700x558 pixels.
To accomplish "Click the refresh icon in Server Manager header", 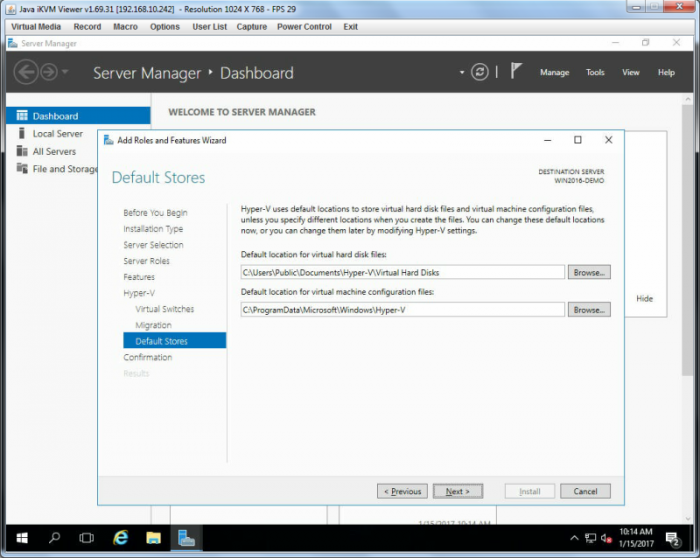I will [479, 72].
